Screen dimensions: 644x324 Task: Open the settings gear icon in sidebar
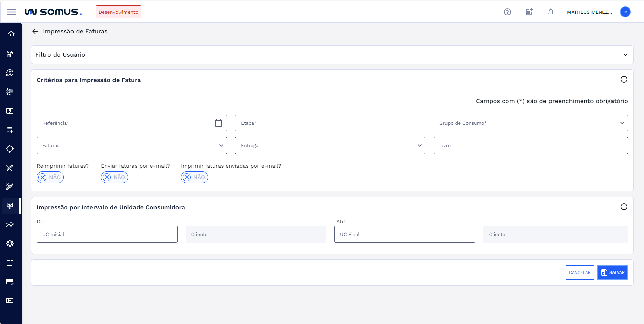(x=10, y=244)
